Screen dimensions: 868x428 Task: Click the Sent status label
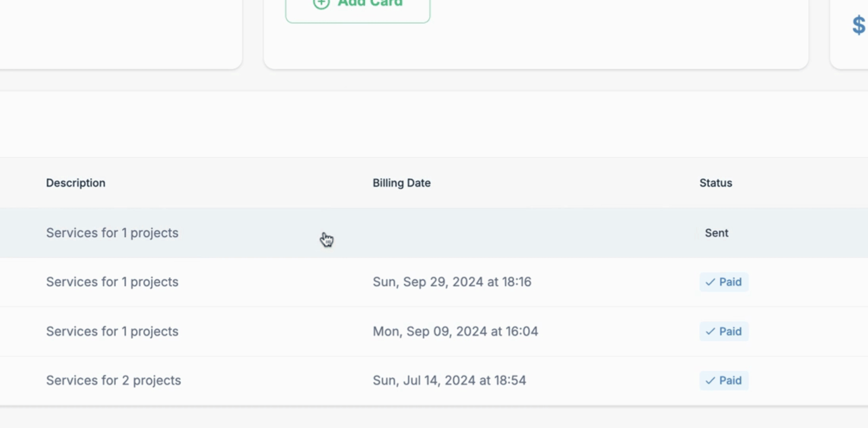(717, 233)
